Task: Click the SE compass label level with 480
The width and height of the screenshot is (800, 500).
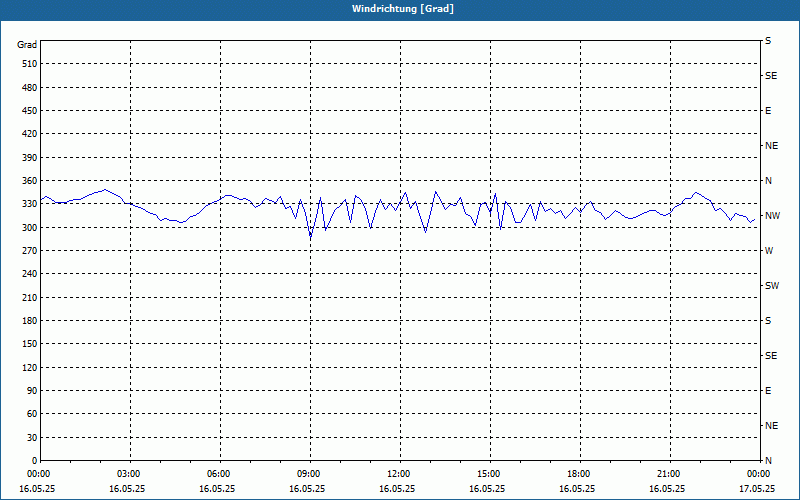Action: tap(771, 76)
